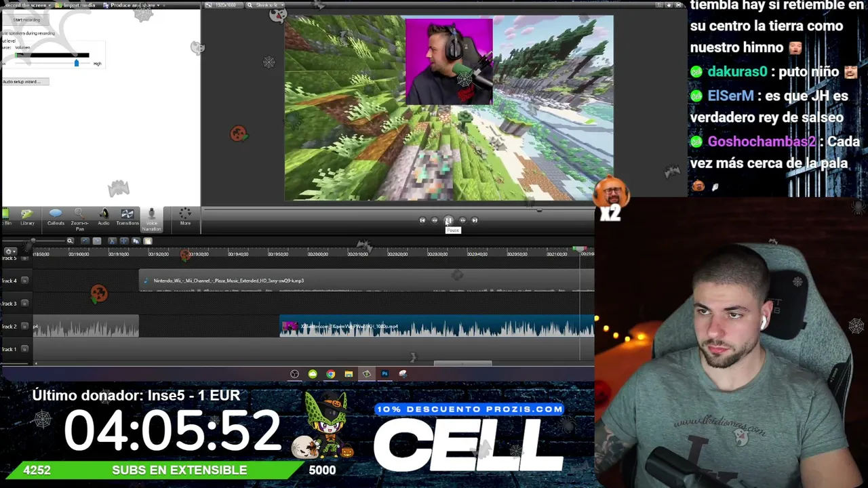Click the Record the screen button
This screenshot has width=868, height=488.
click(x=24, y=5)
